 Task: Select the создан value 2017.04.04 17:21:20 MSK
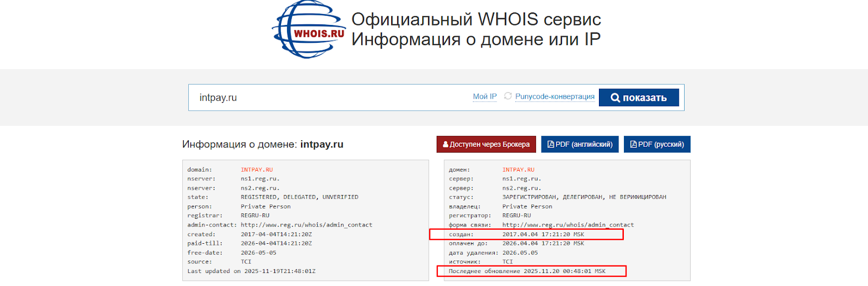543,235
